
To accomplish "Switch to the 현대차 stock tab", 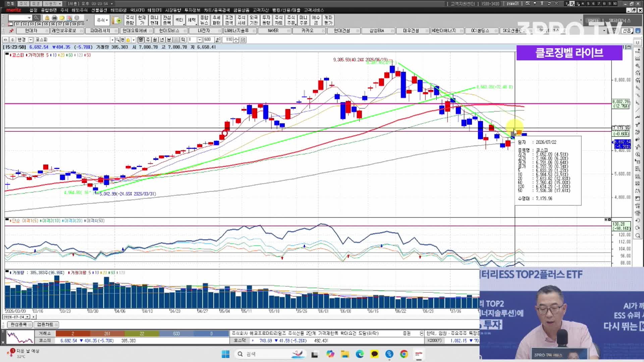I will (31, 31).
